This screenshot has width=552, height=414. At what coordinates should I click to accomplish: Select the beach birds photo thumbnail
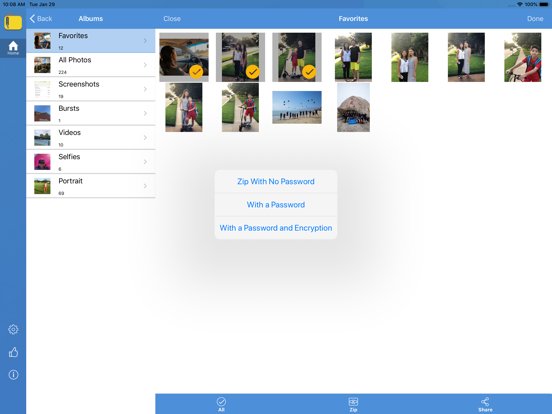pyautogui.click(x=297, y=107)
